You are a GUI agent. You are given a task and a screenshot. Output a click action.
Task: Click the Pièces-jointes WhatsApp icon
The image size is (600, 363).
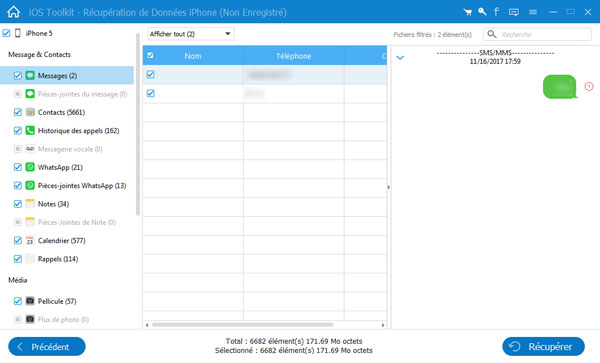click(x=30, y=186)
